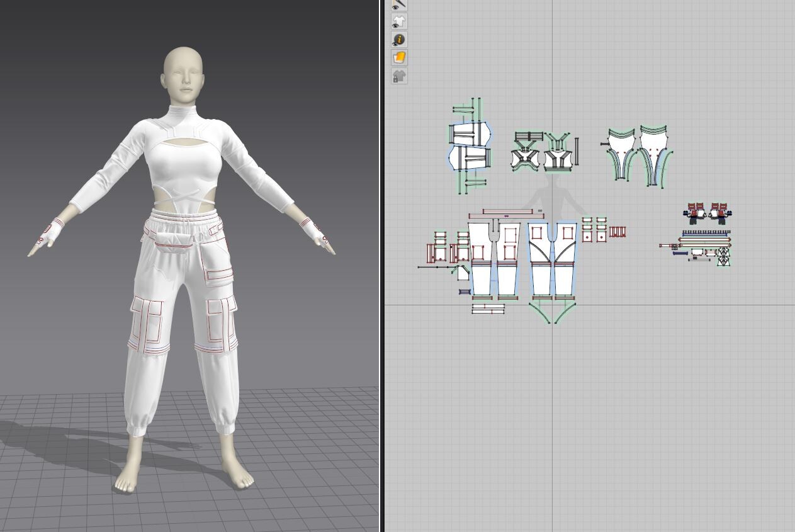Select the curved strip pattern below pants pieces
This screenshot has height=532, width=795.
[553, 312]
